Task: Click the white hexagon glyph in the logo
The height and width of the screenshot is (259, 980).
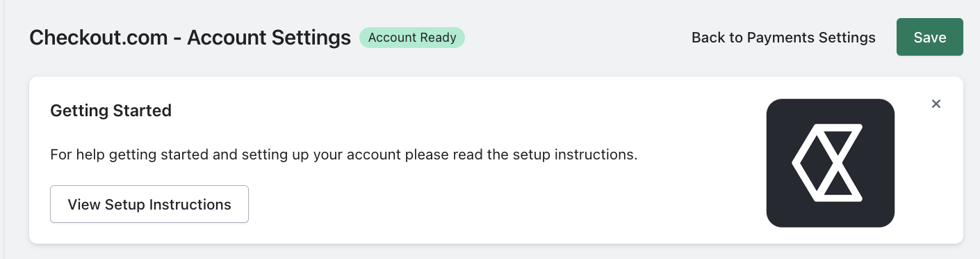Action: tap(827, 163)
